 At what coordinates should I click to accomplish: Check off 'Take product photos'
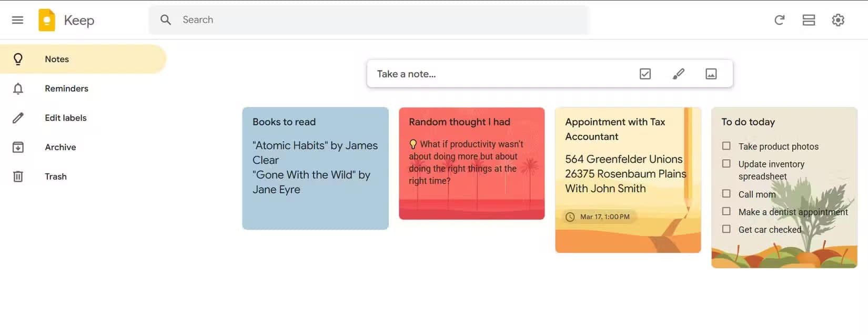click(x=726, y=146)
